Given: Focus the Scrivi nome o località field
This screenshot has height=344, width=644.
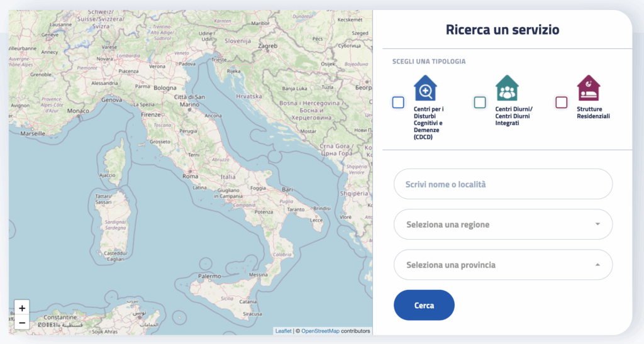Looking at the screenshot, I should [x=503, y=184].
